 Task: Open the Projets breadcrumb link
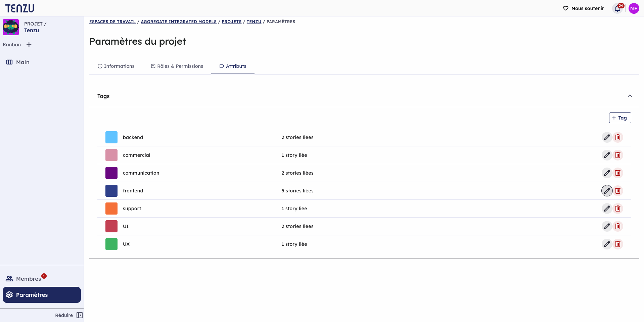(232, 22)
